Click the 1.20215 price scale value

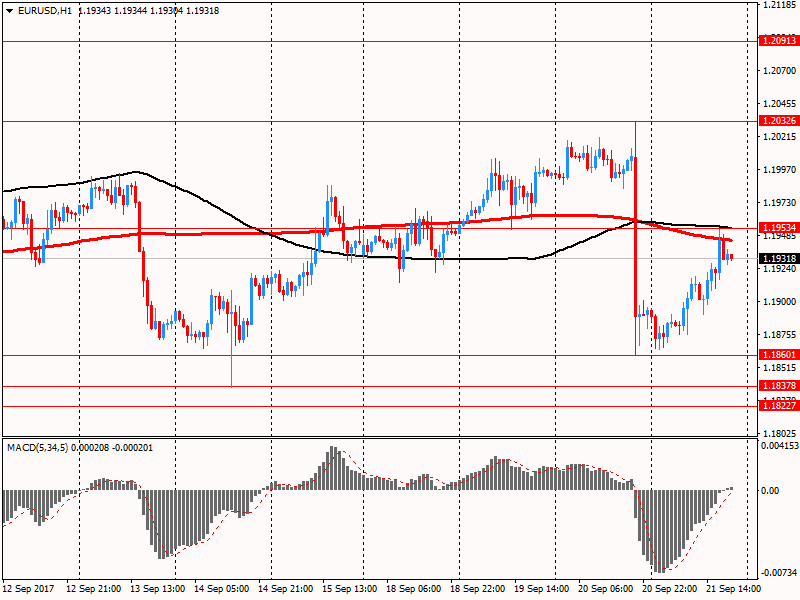780,137
